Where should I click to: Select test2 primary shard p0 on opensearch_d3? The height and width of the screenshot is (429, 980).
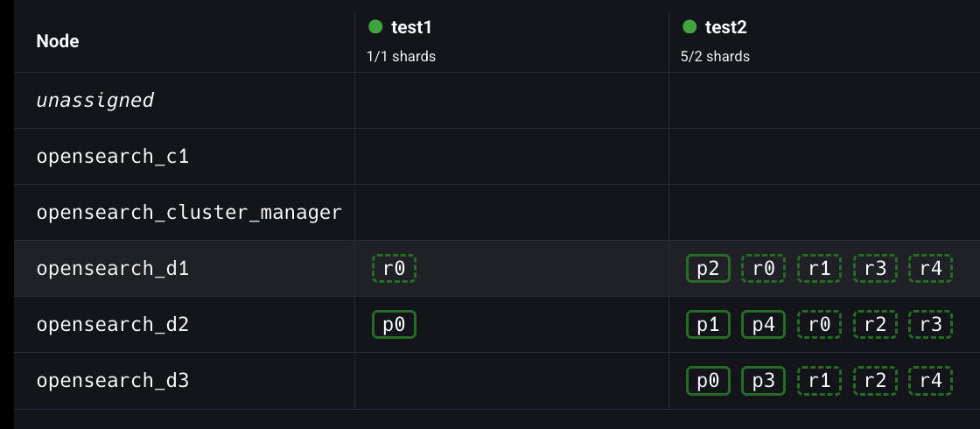point(708,381)
